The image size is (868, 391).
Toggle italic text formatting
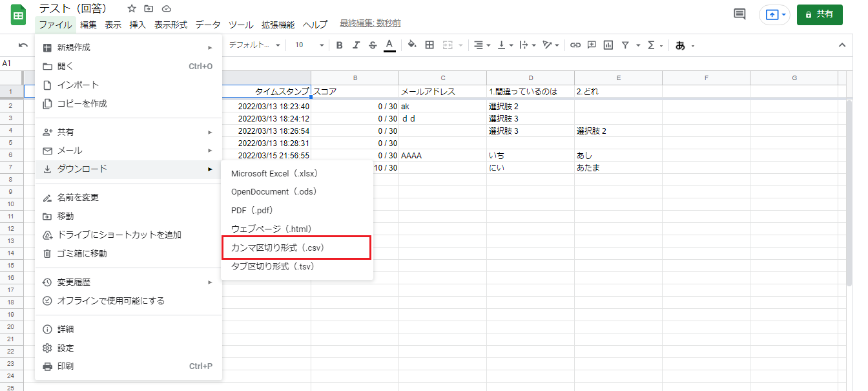click(356, 45)
